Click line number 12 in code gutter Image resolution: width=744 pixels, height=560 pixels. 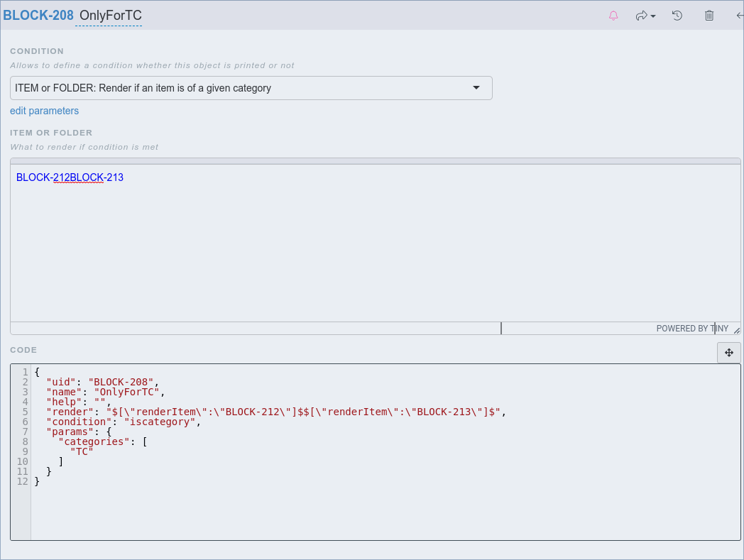point(22,481)
